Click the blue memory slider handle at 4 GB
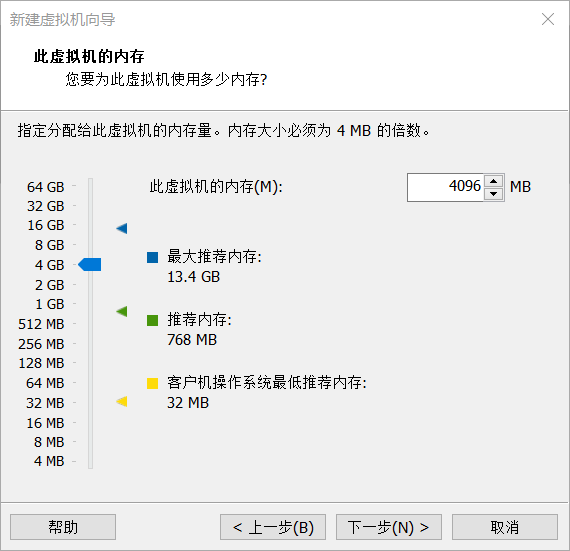This screenshot has height=551, width=570. (89, 264)
